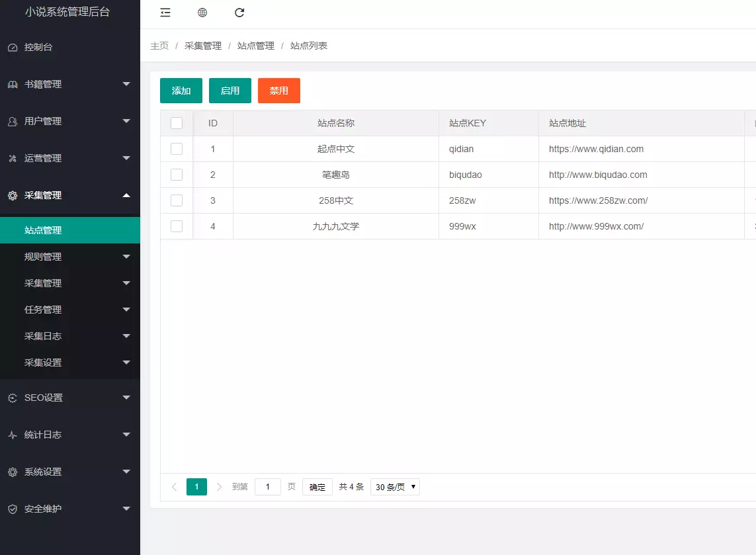
Task: Click the 用户管理 user icon
Action: (x=13, y=122)
